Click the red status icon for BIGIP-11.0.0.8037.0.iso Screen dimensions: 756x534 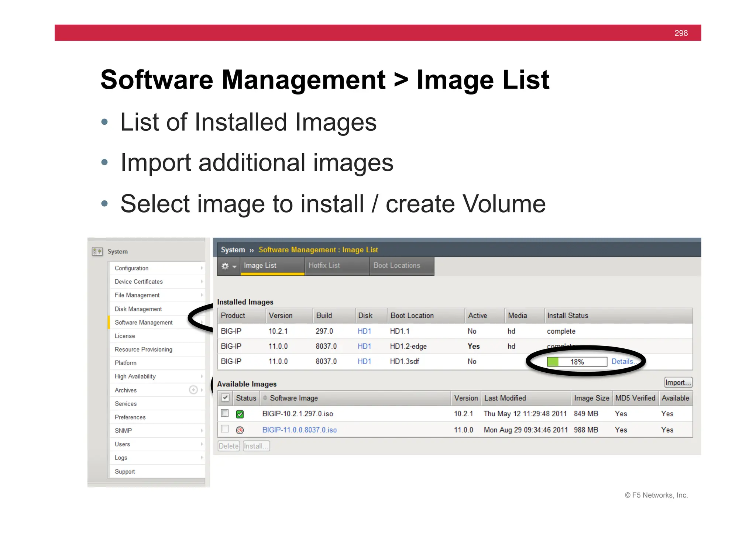(x=240, y=430)
